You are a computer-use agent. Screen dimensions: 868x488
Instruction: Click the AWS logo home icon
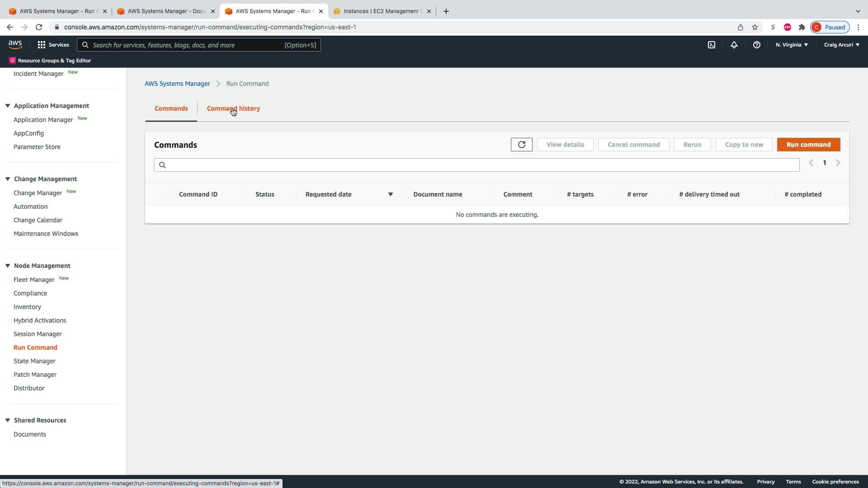pos(15,44)
